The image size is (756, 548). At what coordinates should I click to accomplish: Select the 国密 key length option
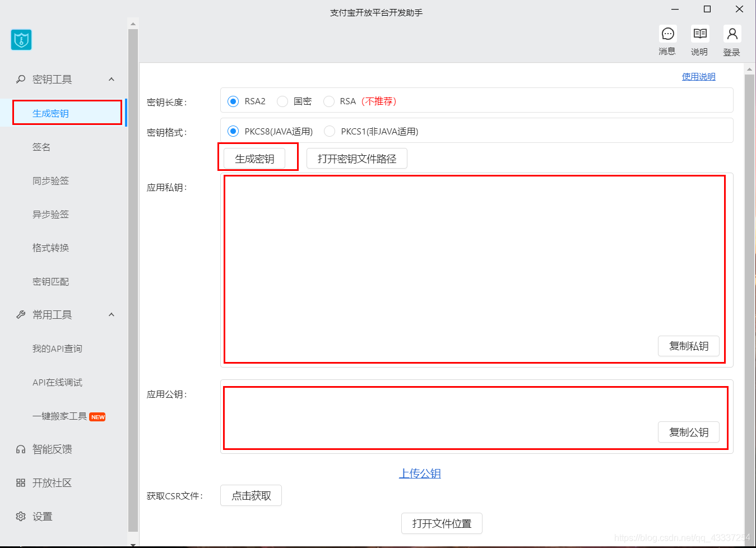[282, 101]
